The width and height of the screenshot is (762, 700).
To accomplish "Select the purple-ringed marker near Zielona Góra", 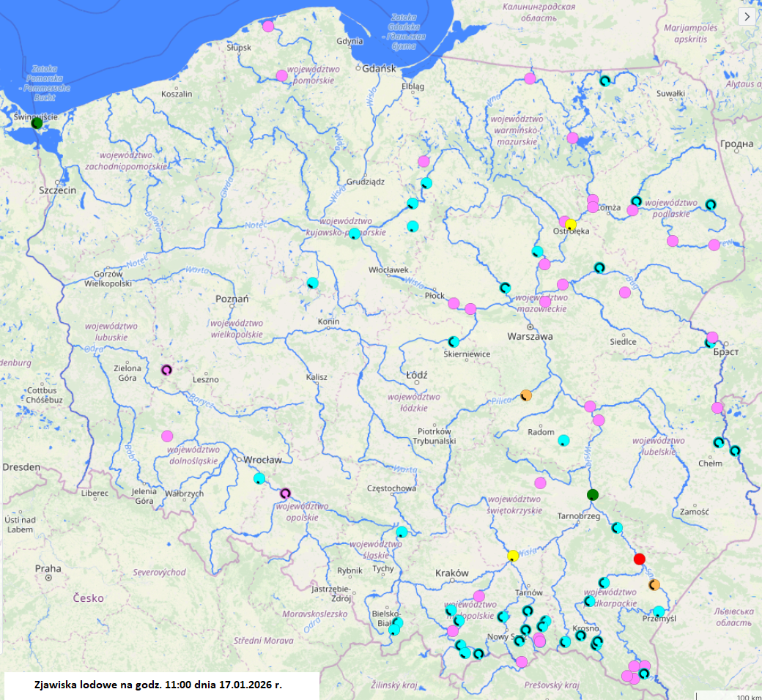I will [x=167, y=371].
